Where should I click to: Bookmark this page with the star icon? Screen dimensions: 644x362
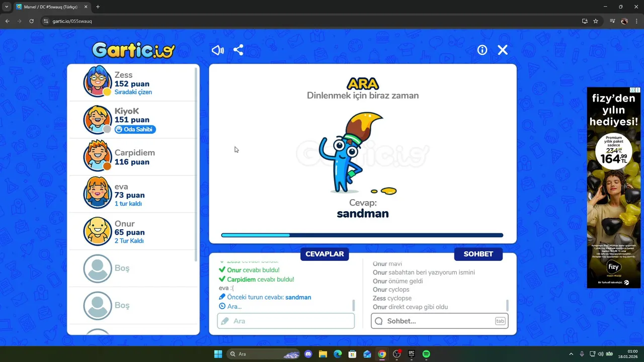pos(596,21)
